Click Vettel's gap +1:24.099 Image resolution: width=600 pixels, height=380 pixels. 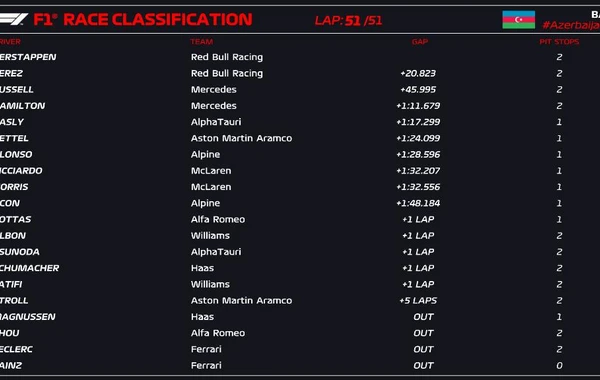418,138
